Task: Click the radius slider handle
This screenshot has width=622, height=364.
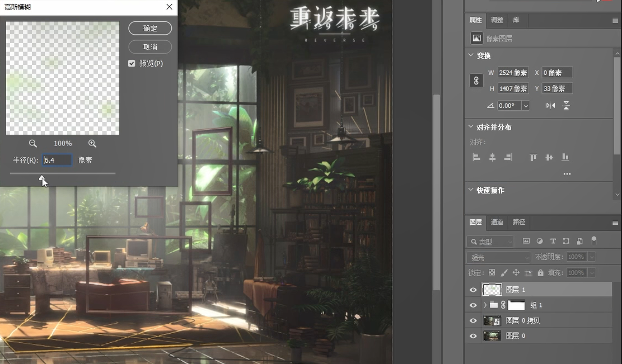Action: pos(42,178)
